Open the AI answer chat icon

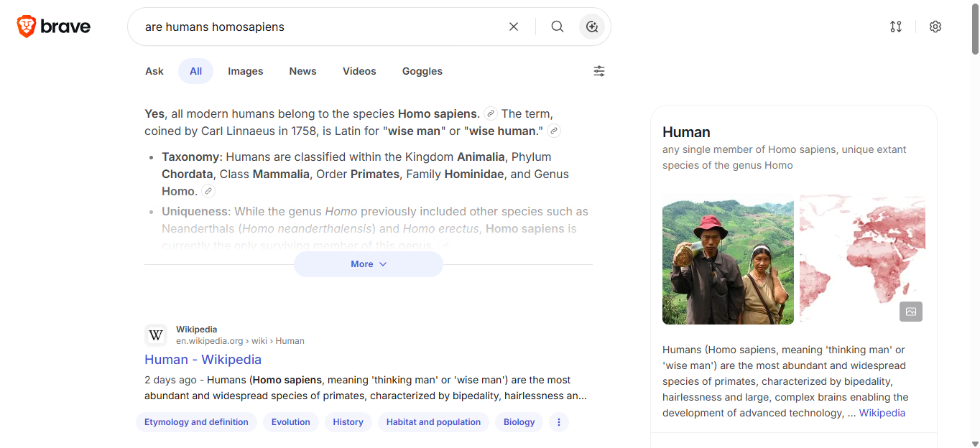point(592,27)
